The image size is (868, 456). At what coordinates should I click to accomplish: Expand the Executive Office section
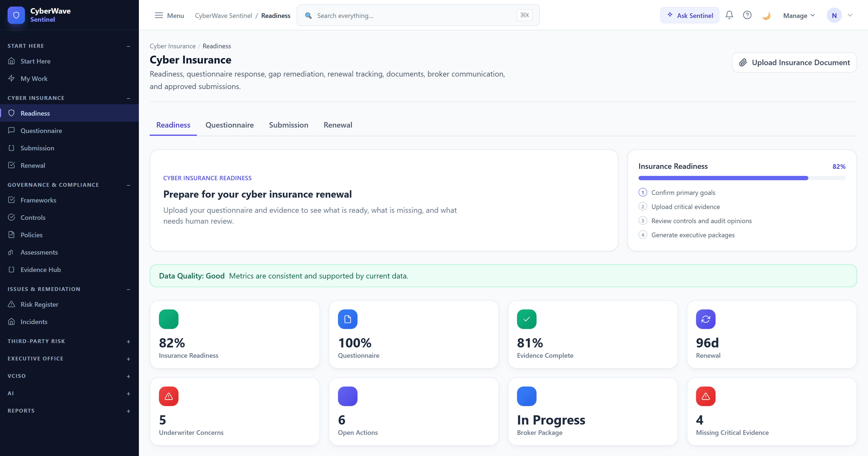[x=128, y=359]
